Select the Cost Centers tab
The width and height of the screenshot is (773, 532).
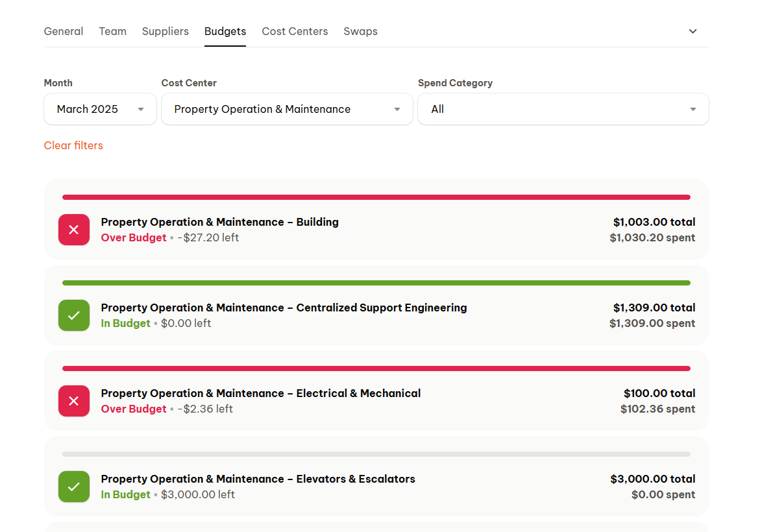[295, 31]
